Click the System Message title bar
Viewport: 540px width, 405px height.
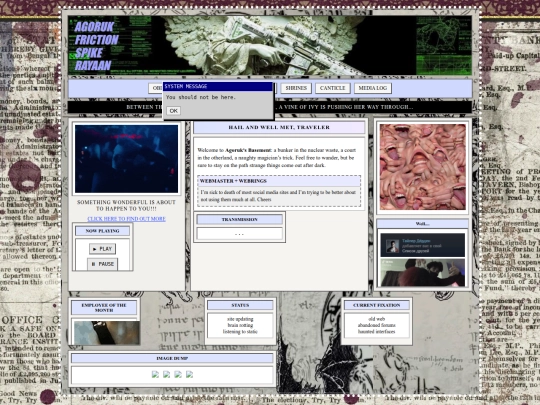coord(218,86)
